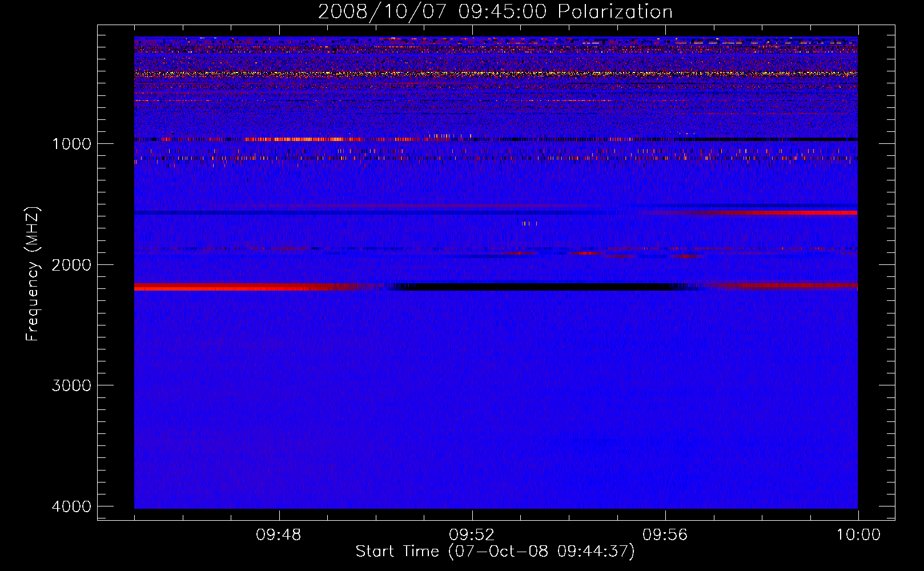
Task: Click the 4000 frequency axis label
Action: click(71, 506)
